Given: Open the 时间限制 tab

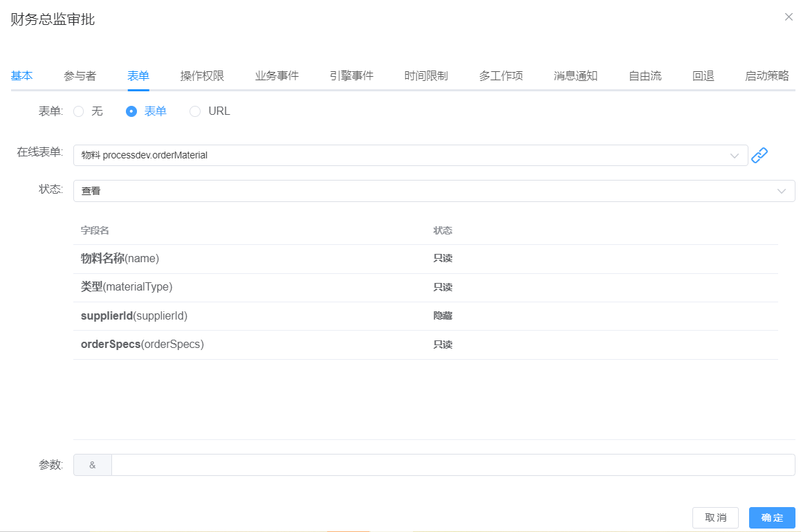Looking at the screenshot, I should [x=426, y=76].
